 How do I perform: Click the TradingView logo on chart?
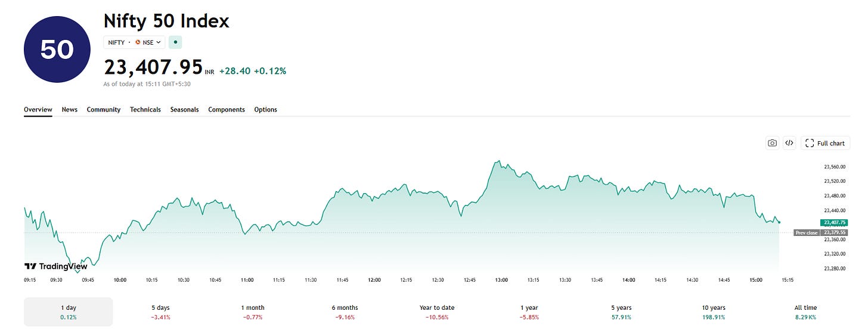(55, 266)
